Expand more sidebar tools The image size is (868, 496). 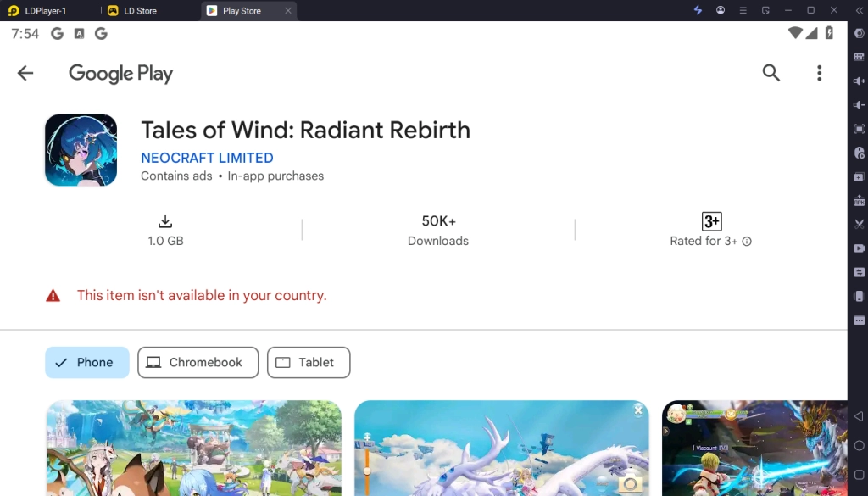click(859, 320)
